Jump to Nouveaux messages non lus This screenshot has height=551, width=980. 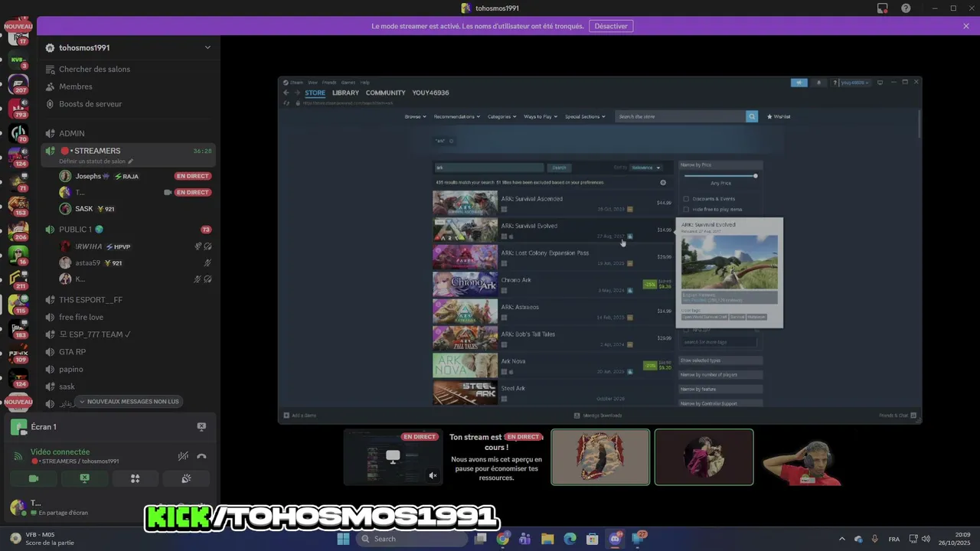point(128,401)
